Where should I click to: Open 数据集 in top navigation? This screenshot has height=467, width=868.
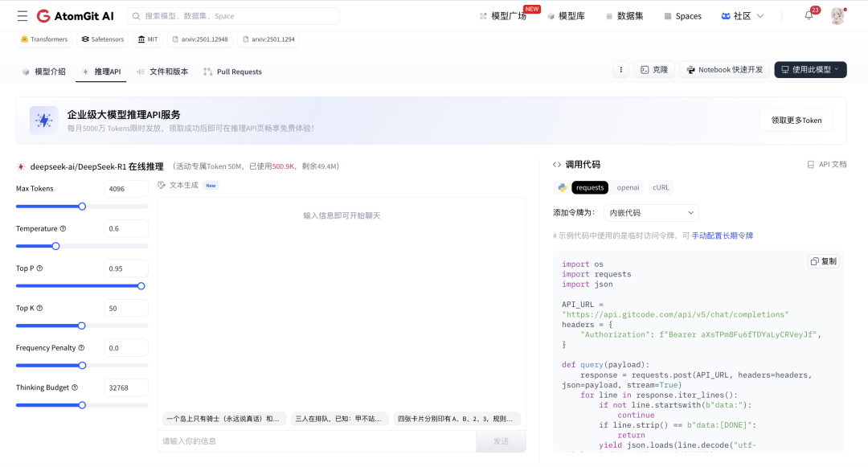tap(624, 16)
